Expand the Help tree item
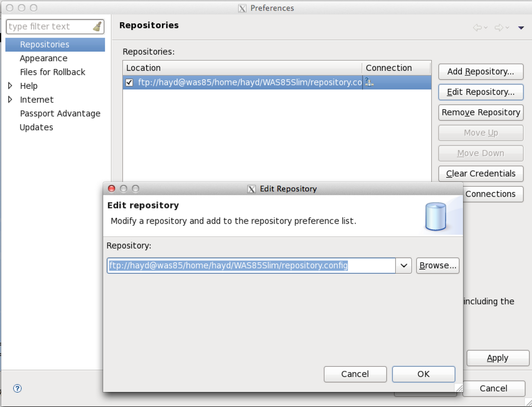 [10, 86]
